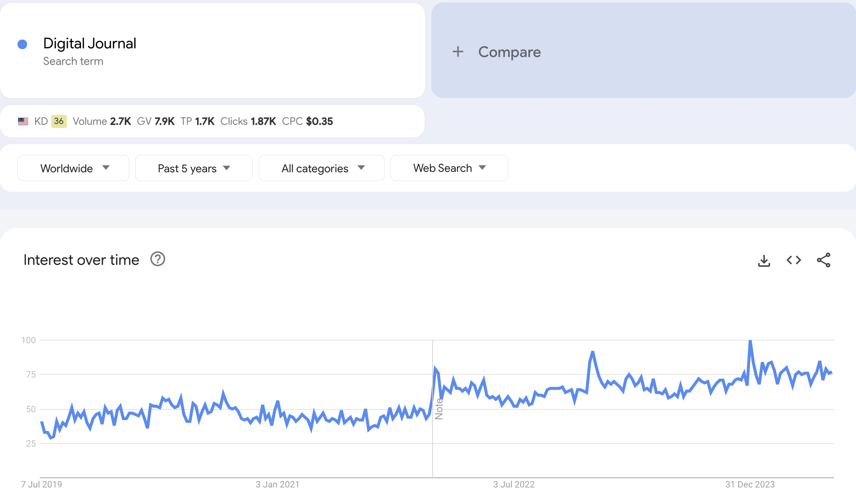
Task: Open the Web Search type dropdown
Action: [449, 168]
